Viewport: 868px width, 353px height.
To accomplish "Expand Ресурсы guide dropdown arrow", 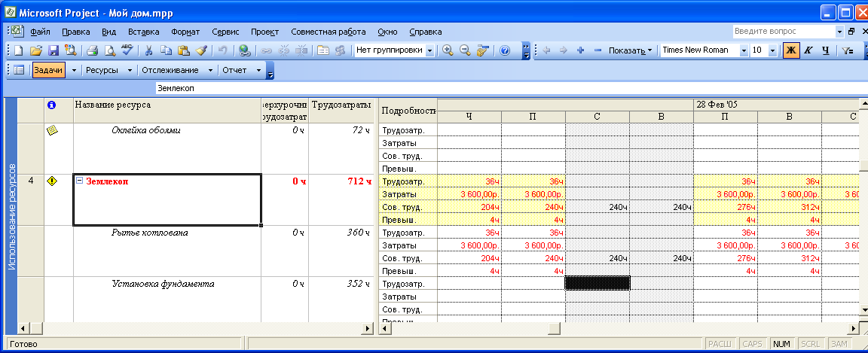I will (x=130, y=70).
